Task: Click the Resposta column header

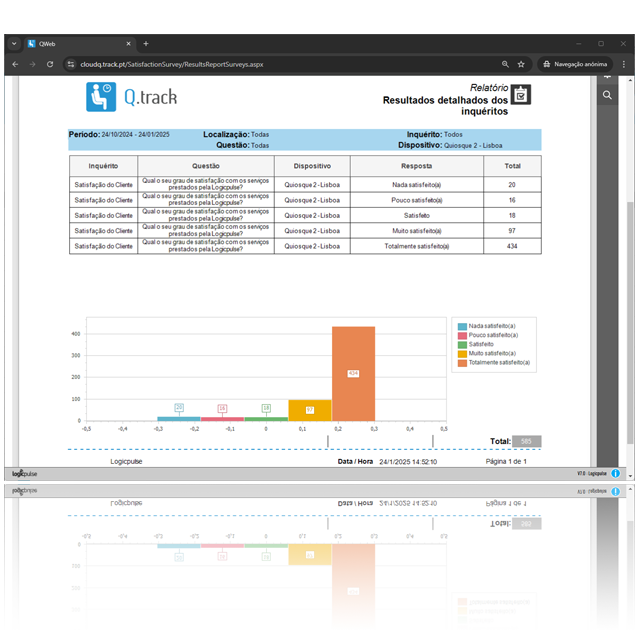Action: (x=417, y=166)
